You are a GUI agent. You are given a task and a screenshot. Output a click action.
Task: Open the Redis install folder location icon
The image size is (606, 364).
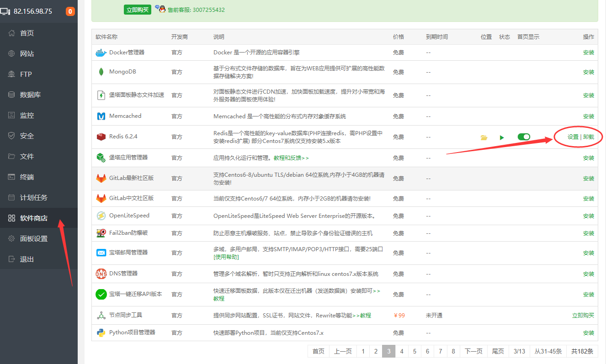(484, 137)
